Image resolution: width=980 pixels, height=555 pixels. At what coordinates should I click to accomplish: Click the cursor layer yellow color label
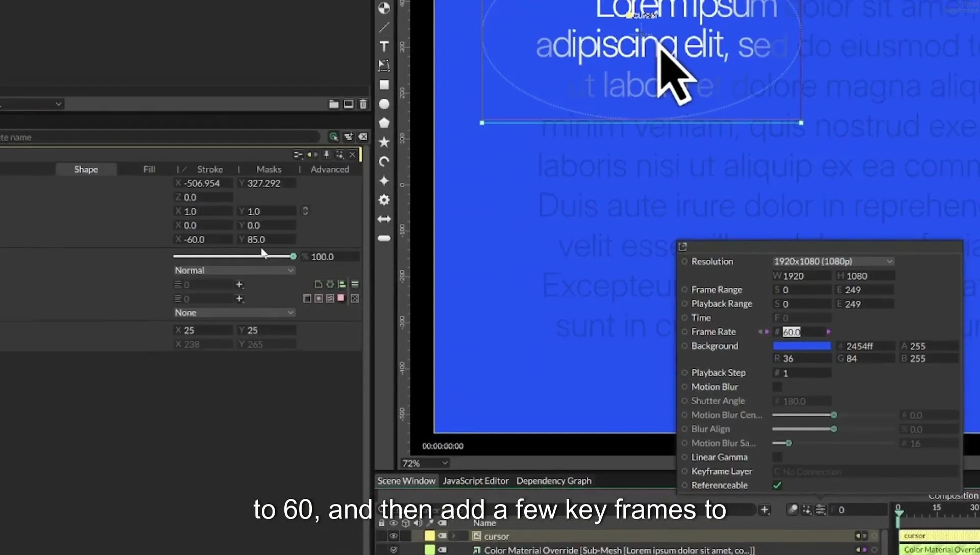coord(430,536)
